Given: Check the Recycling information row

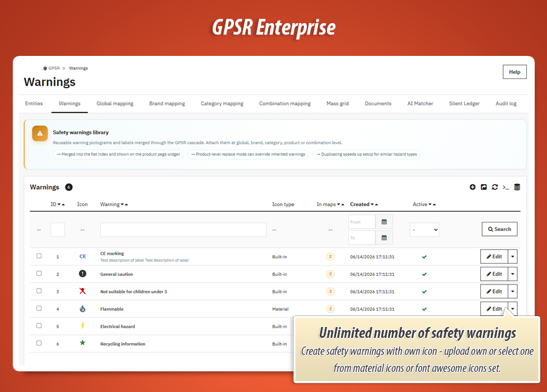Looking at the screenshot, I should tap(39, 343).
